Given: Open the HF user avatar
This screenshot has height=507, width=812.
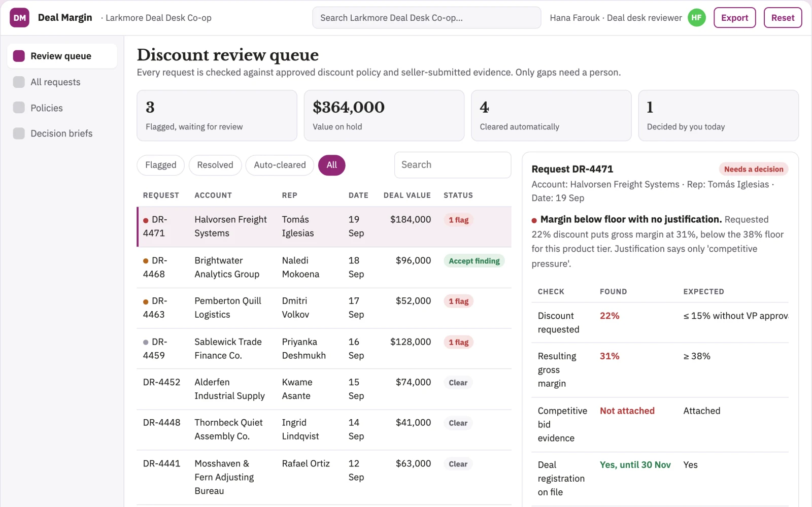Looking at the screenshot, I should pos(696,18).
